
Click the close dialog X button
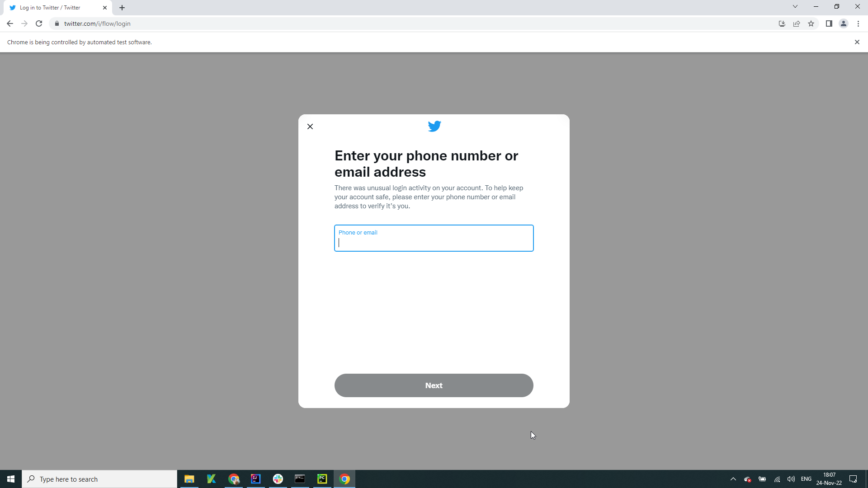pos(311,127)
